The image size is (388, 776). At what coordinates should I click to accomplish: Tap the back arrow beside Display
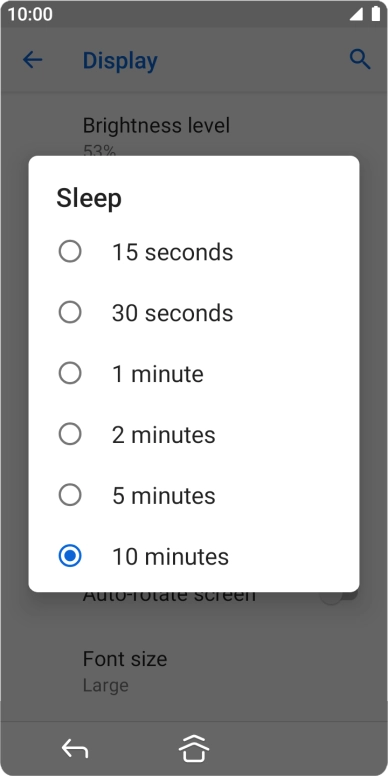coord(33,60)
